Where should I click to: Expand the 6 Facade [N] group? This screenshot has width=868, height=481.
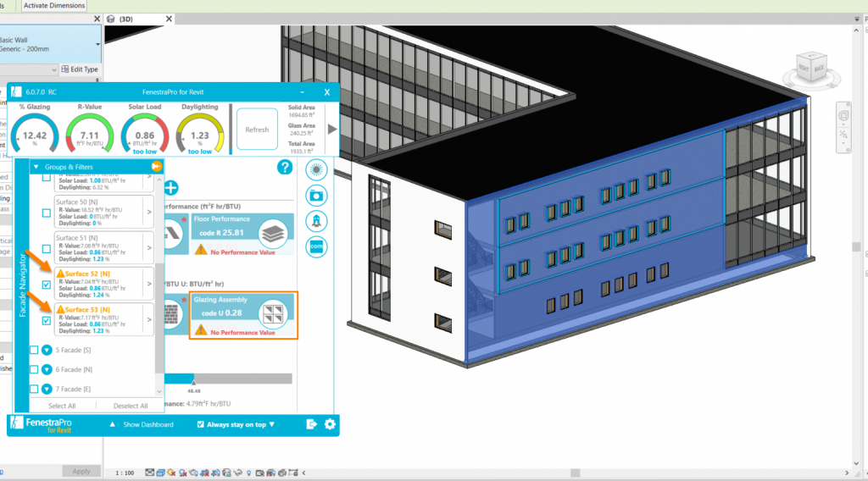(x=47, y=369)
